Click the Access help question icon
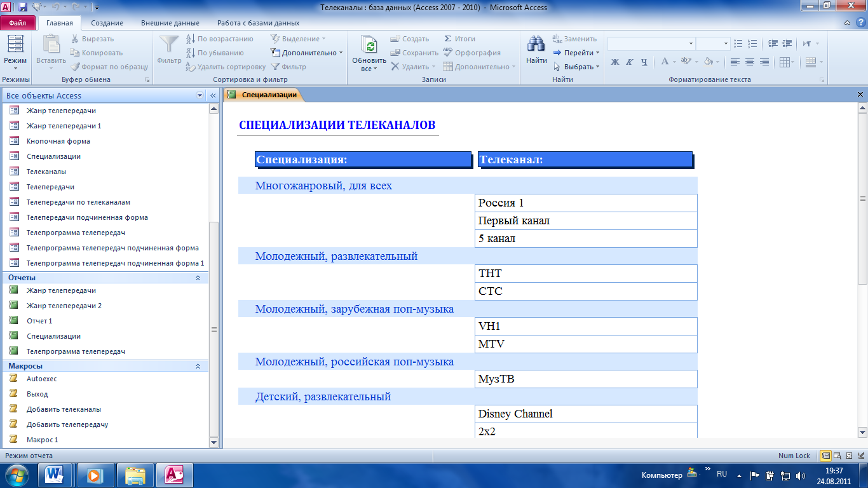 [860, 23]
